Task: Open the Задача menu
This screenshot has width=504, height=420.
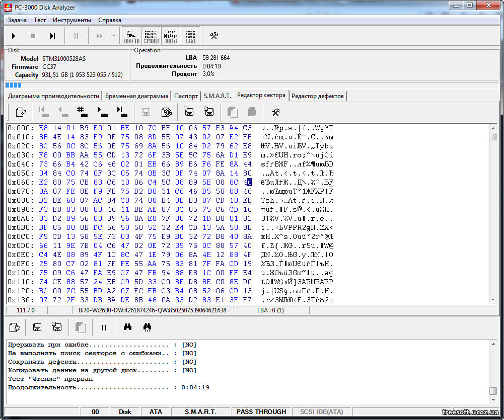Action: [17, 20]
